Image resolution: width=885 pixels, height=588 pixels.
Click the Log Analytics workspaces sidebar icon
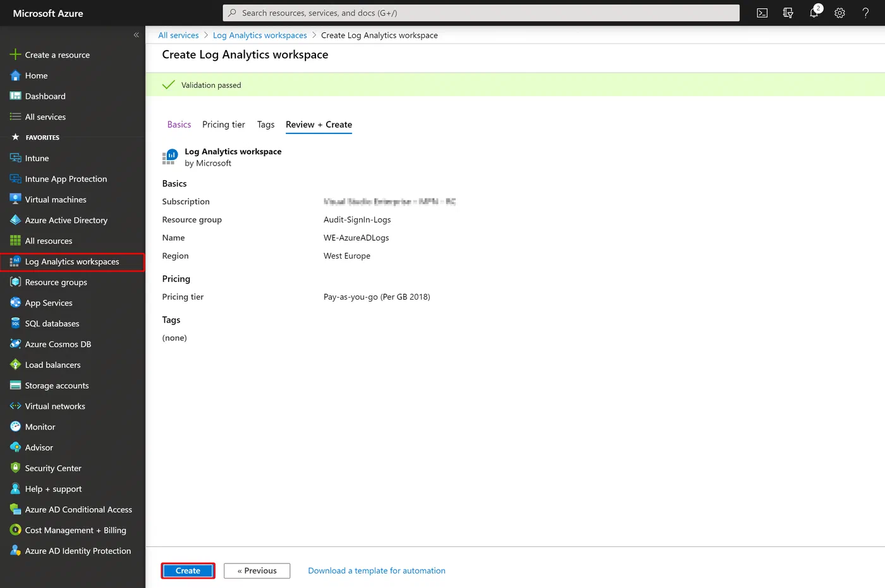pos(15,262)
